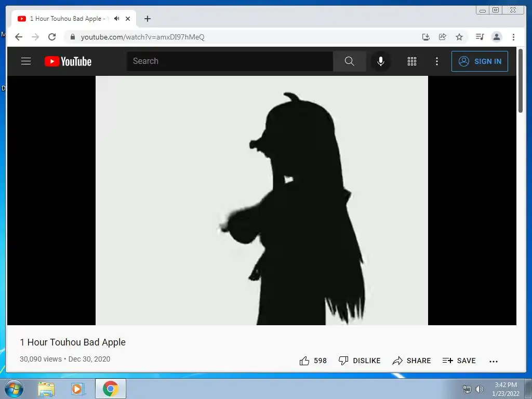Select the youtube.com address bar URL
This screenshot has height=399, width=532.
[x=142, y=37]
